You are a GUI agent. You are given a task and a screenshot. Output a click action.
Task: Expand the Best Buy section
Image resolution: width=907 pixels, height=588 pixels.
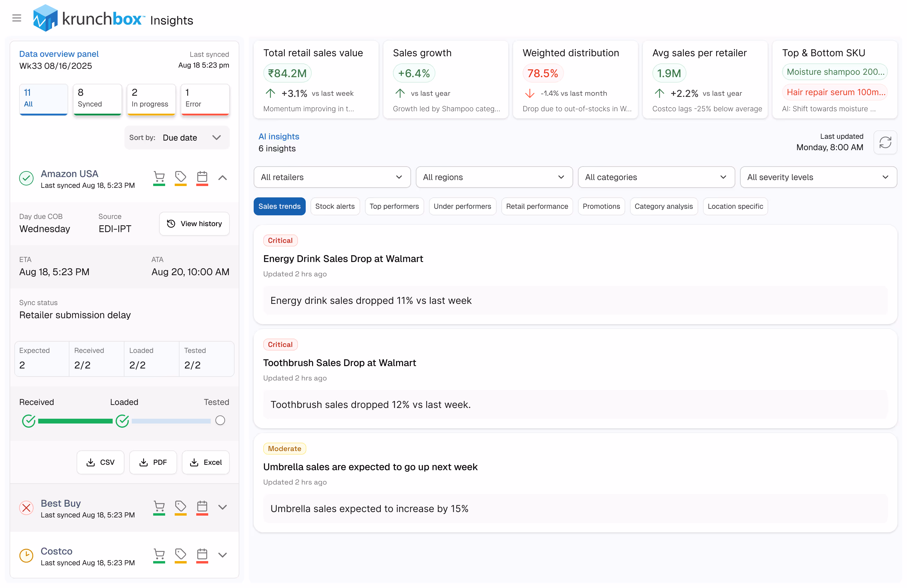coord(223,507)
